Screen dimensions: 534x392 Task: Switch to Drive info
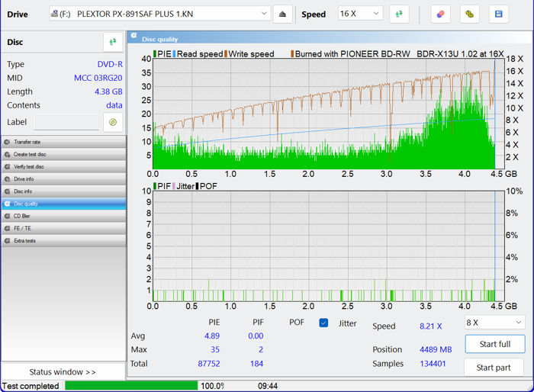(x=63, y=178)
